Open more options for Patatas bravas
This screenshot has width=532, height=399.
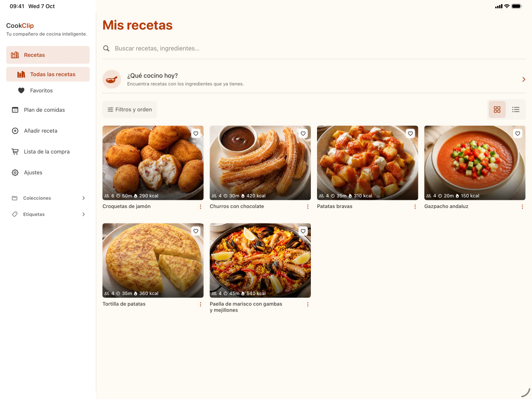point(415,207)
